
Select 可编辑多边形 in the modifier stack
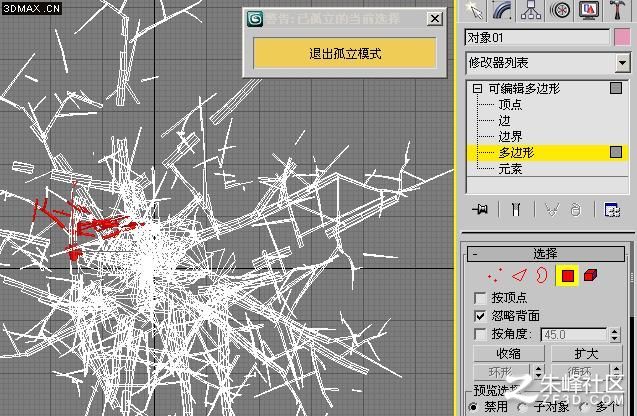tap(524, 89)
